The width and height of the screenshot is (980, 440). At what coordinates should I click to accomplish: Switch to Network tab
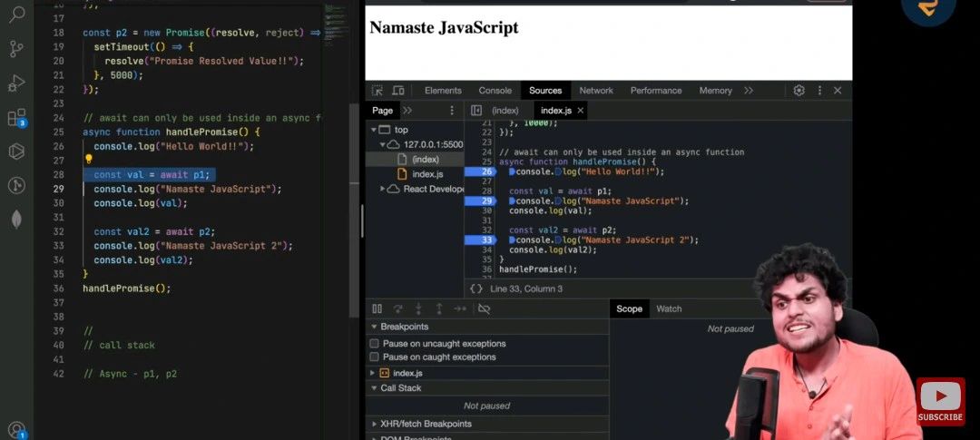596,91
